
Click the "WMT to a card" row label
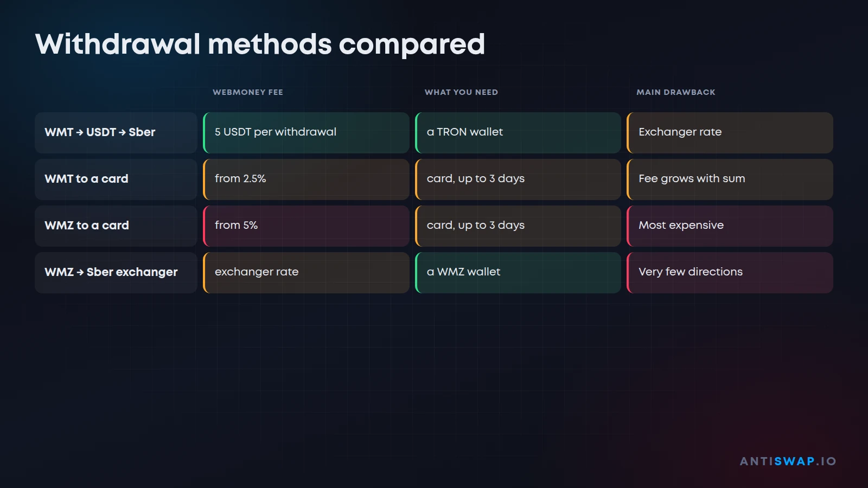[x=116, y=179]
